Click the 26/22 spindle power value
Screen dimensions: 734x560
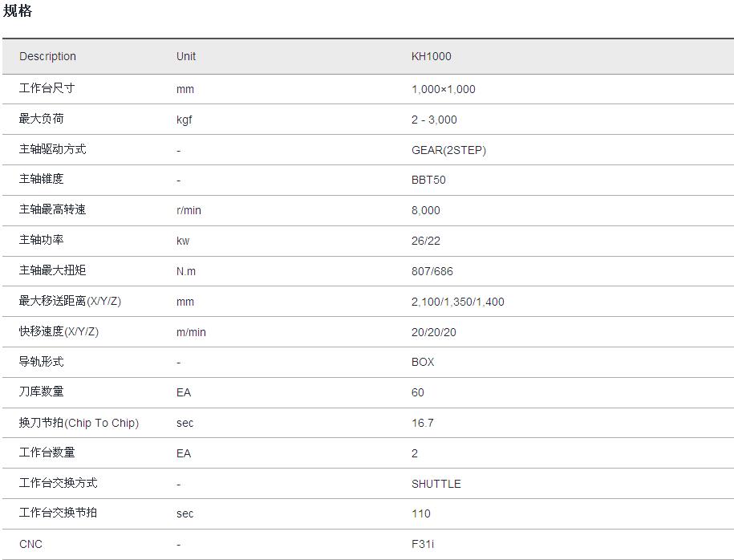pyautogui.click(x=426, y=241)
